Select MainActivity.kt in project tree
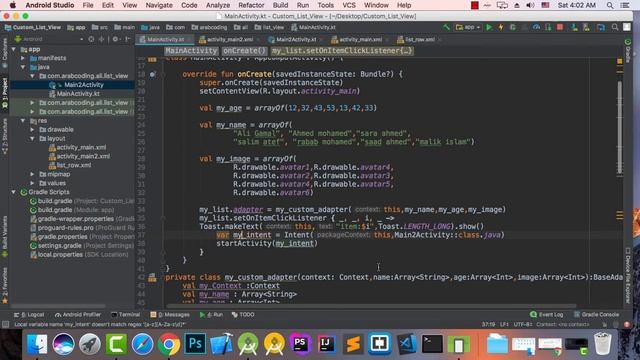This screenshot has height=360, width=640. coord(78,94)
